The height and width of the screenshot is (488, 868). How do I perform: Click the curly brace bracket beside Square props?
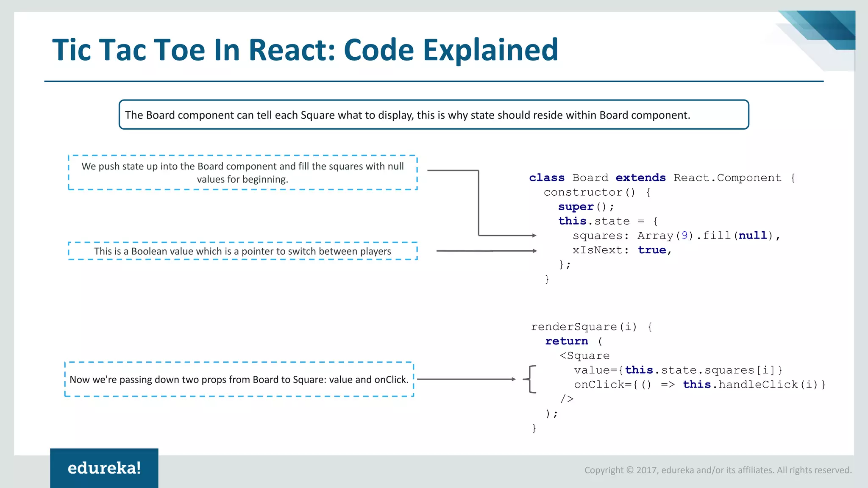[x=530, y=379]
